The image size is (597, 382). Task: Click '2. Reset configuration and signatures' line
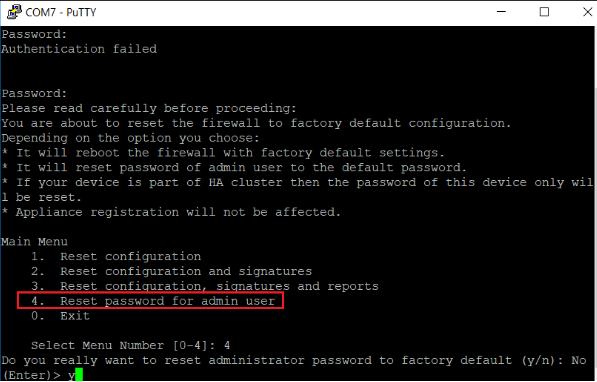[x=171, y=271]
